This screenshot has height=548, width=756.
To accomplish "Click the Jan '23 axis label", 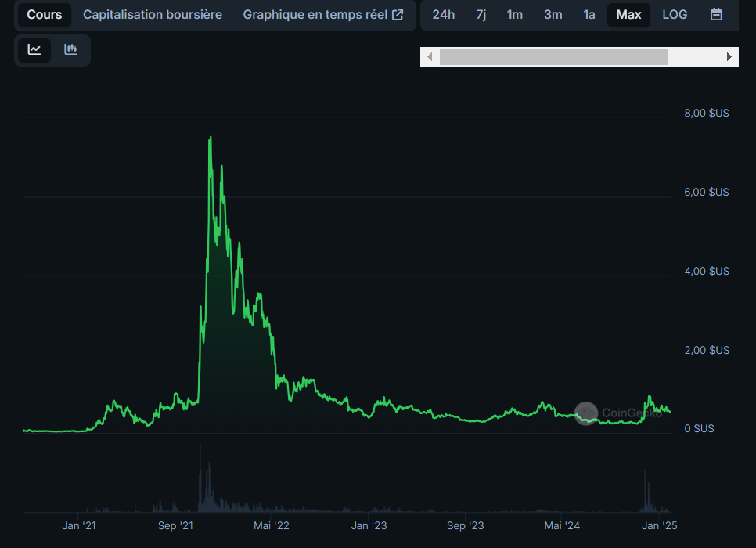I will click(x=369, y=526).
